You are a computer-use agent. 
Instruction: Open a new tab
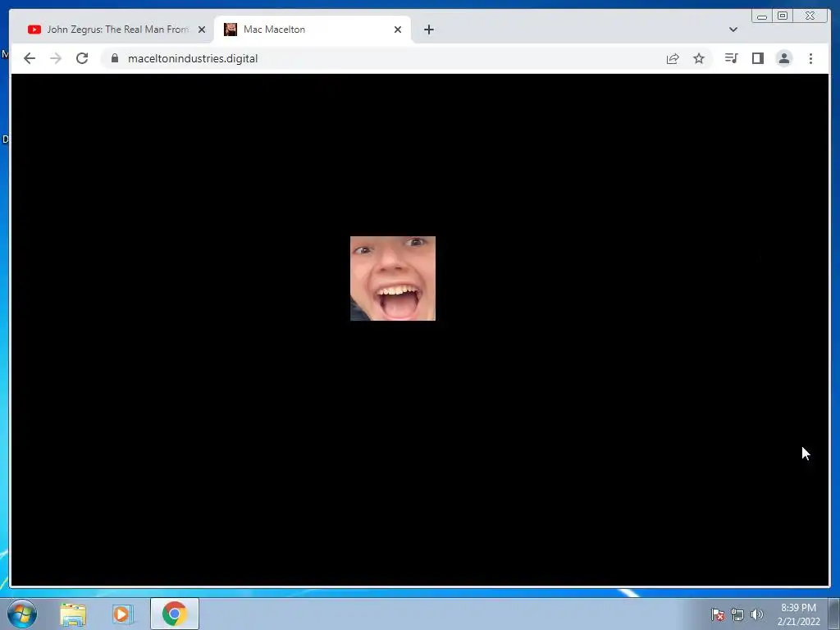pyautogui.click(x=428, y=30)
